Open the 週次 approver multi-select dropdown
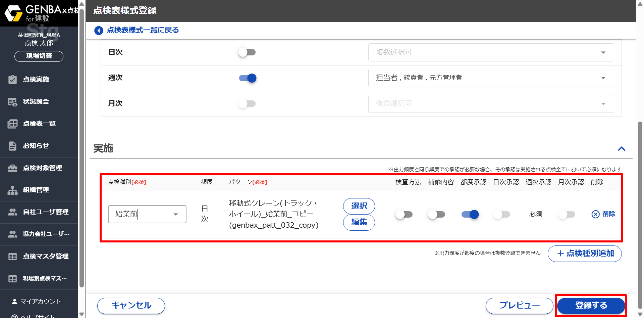The height and width of the screenshot is (318, 644). [x=491, y=78]
